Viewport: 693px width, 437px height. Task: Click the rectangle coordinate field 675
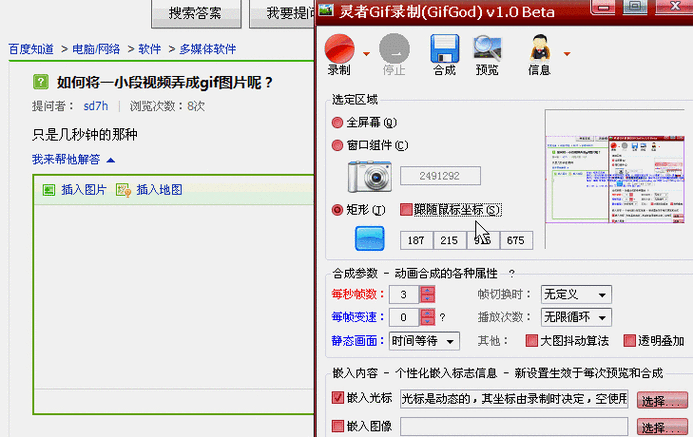(516, 240)
